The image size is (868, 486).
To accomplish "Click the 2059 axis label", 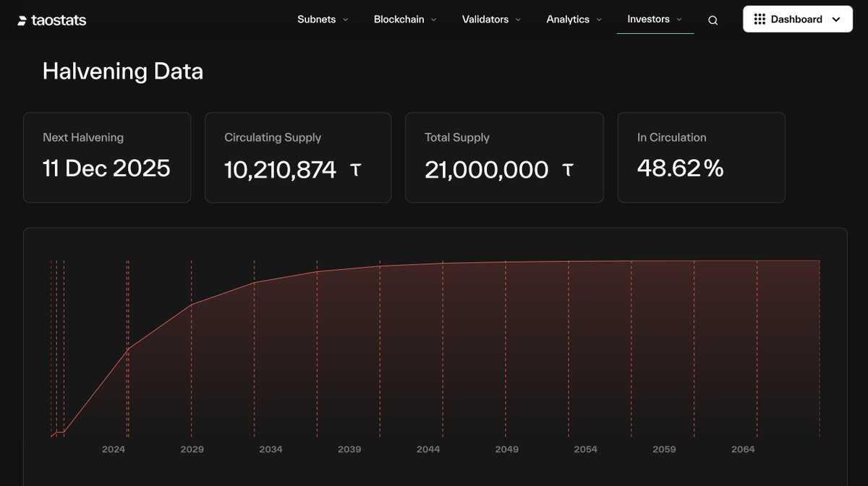I will point(664,449).
